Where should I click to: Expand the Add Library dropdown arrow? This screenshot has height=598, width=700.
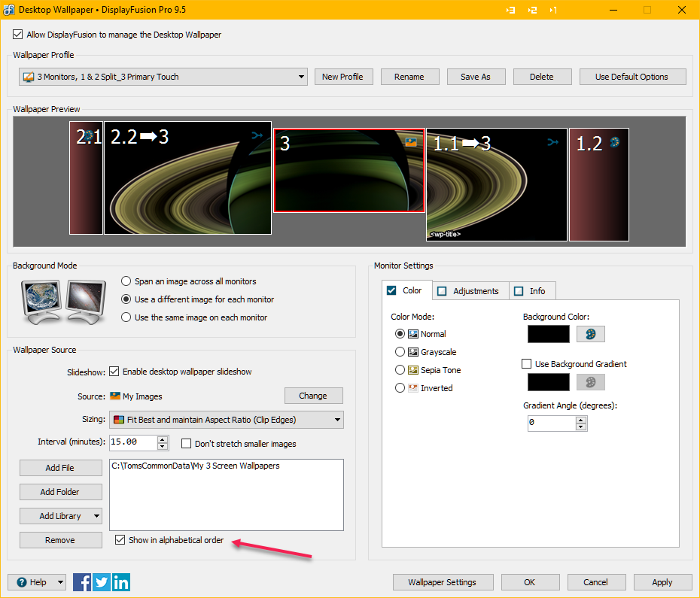[x=96, y=516]
